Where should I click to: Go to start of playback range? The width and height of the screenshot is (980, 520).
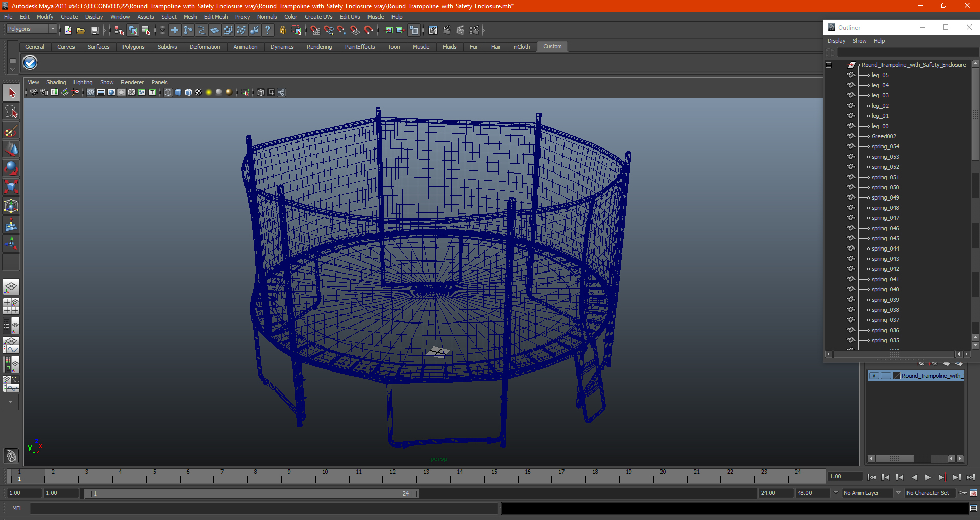tap(872, 477)
